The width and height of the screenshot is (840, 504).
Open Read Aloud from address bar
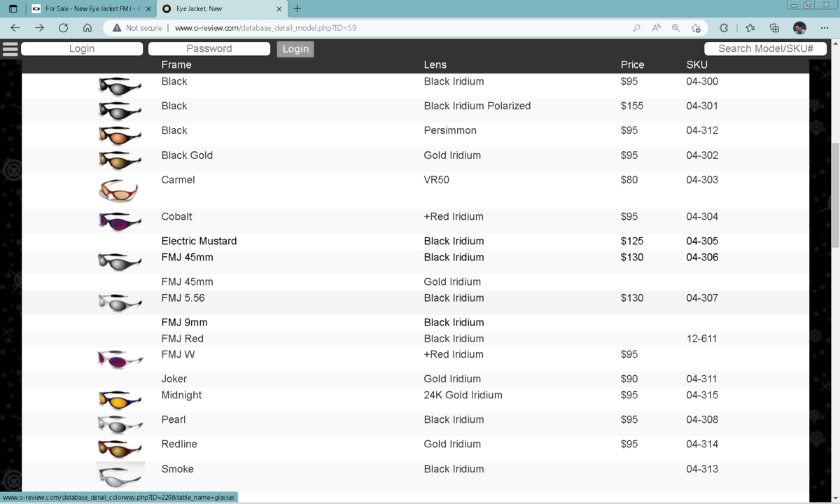[x=656, y=28]
